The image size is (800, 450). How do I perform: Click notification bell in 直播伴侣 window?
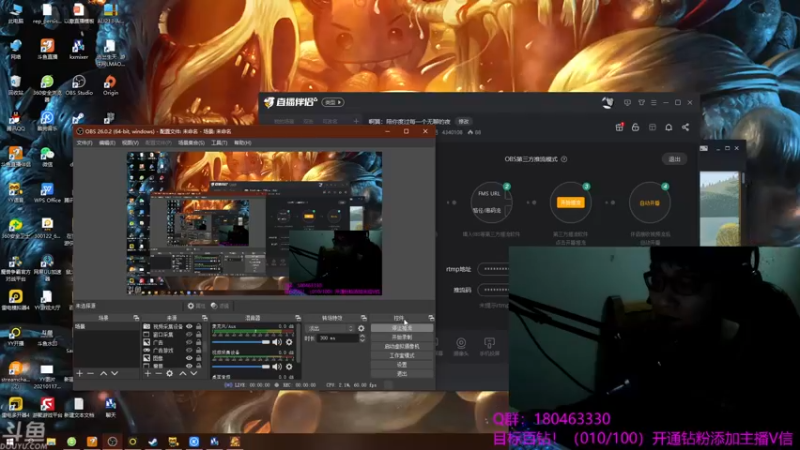669,127
